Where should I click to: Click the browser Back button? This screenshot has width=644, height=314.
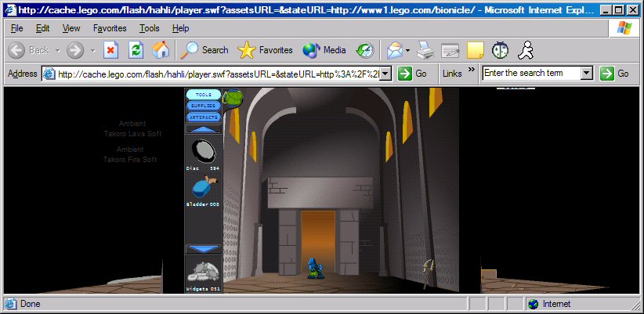[x=28, y=50]
